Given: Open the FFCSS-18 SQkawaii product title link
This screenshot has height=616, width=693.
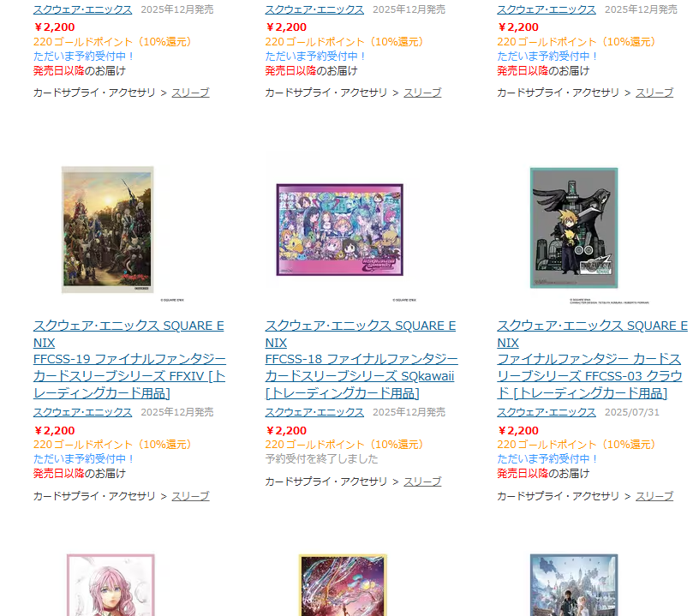Looking at the screenshot, I should 361,359.
